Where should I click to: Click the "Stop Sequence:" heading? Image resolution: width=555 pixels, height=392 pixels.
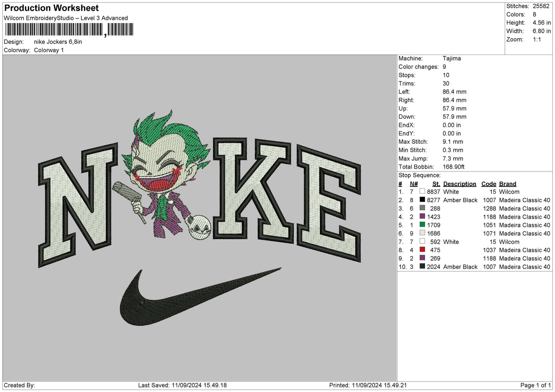[419, 175]
